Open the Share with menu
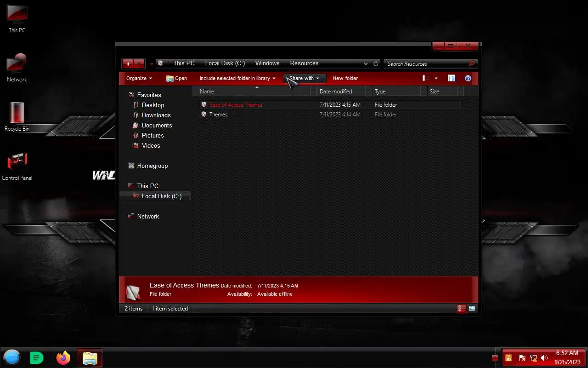This screenshot has height=368, width=588. coord(304,78)
